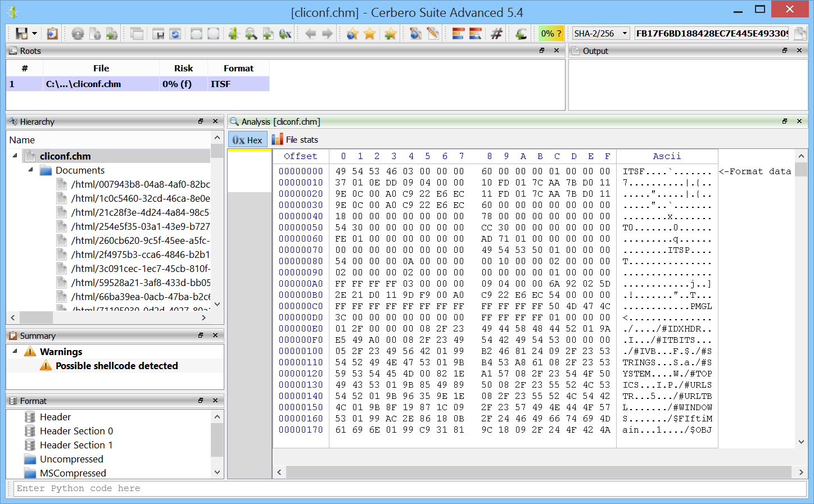Close the Format panel
This screenshot has width=814, height=504.
coord(215,401)
